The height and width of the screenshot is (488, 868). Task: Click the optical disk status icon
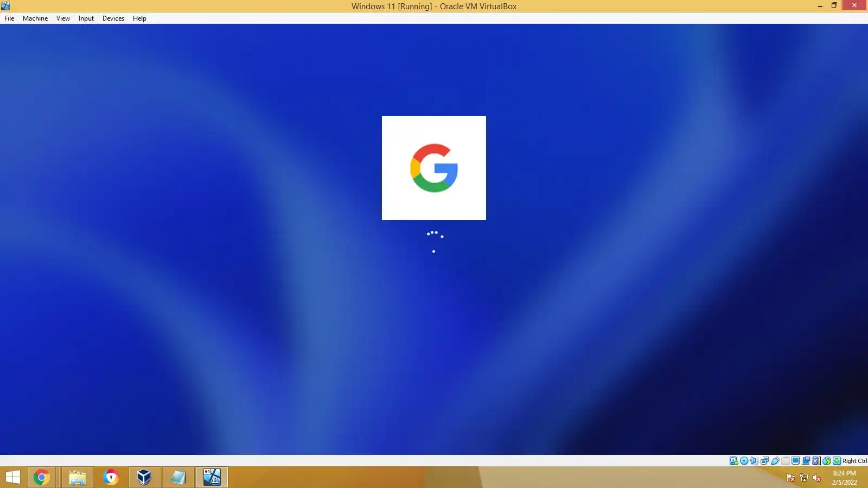coord(744,461)
